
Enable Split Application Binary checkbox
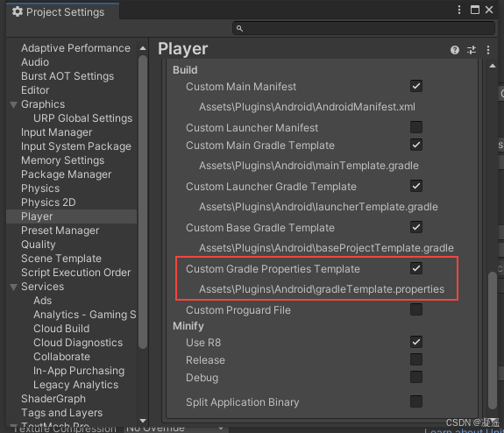point(416,401)
